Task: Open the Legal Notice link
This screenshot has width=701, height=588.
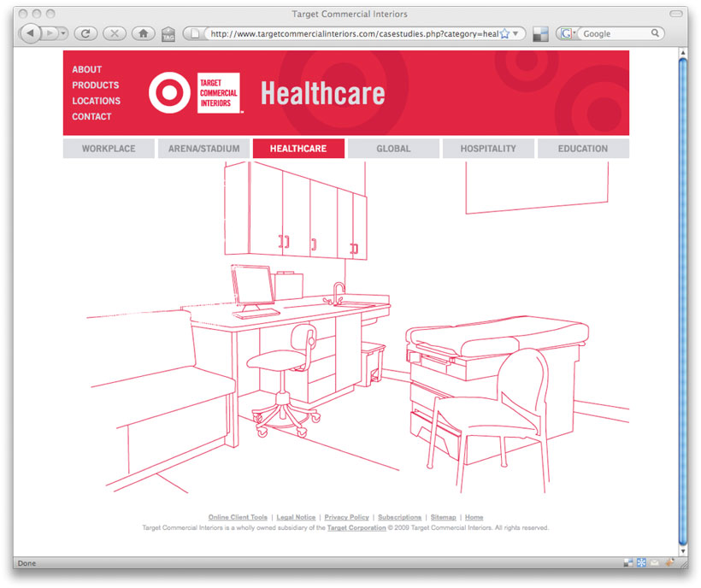Action: point(296,517)
